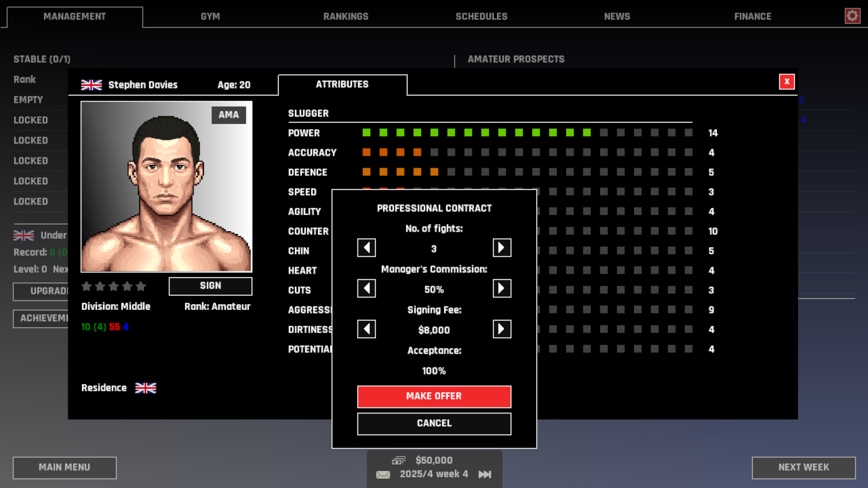Click the Power attribute bar
Viewport: 868px width, 488px height.
[527, 133]
